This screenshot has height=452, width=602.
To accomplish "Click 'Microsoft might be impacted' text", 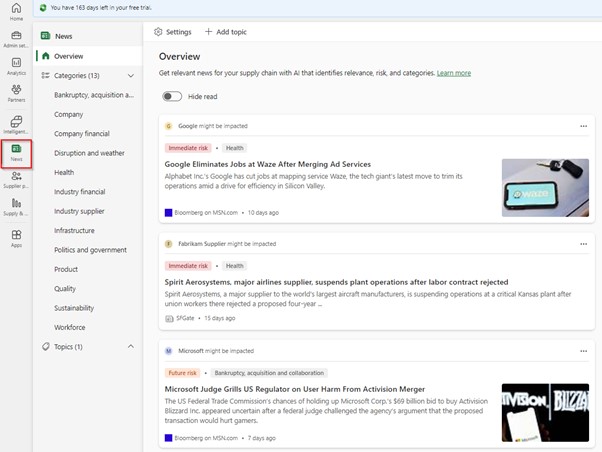I will tap(216, 351).
